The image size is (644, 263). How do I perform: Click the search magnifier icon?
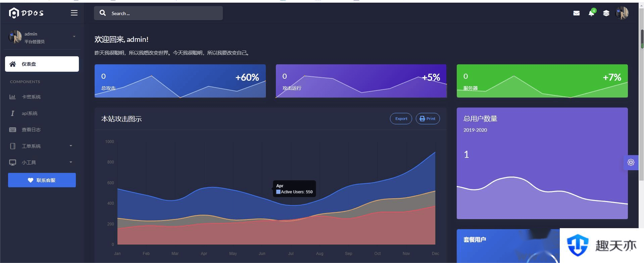coord(103,13)
